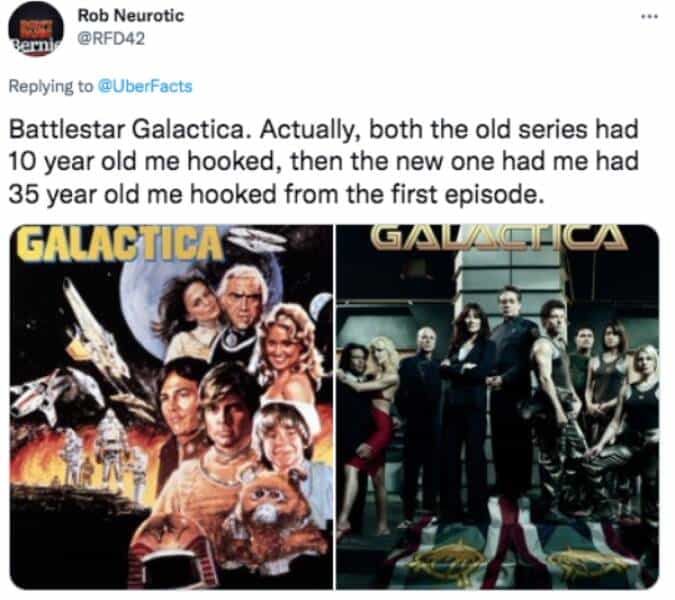
Task: Open the Rob Neurotic display name
Action: (x=130, y=15)
